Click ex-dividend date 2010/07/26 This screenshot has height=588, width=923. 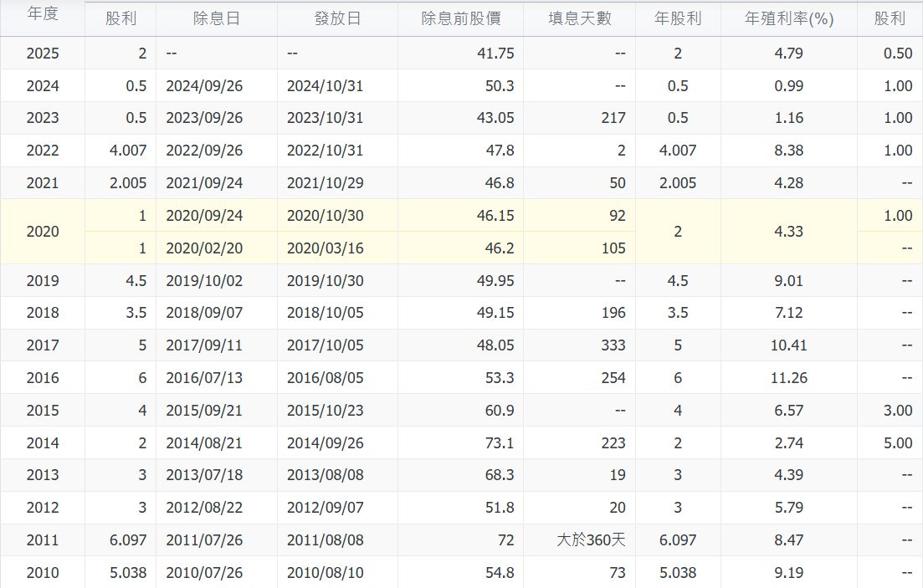[x=204, y=573]
